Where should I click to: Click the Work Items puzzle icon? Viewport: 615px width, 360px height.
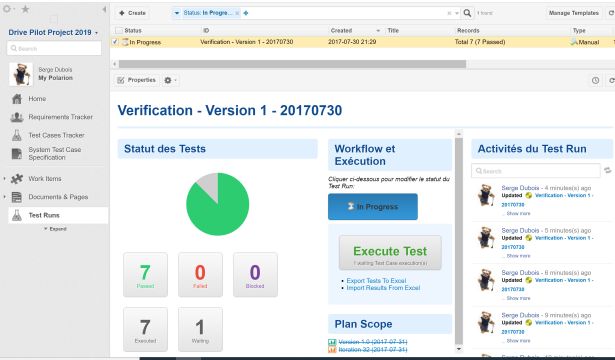point(17,179)
